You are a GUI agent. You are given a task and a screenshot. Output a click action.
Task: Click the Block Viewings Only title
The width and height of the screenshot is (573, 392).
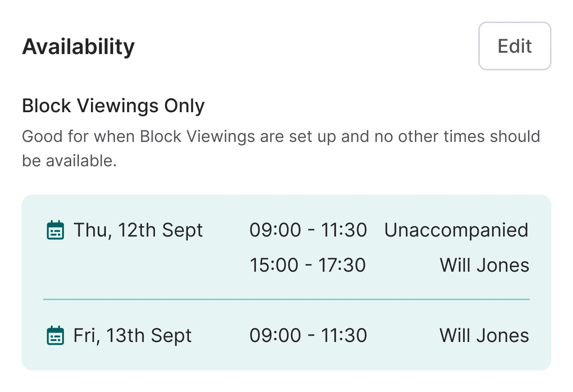pyautogui.click(x=113, y=105)
